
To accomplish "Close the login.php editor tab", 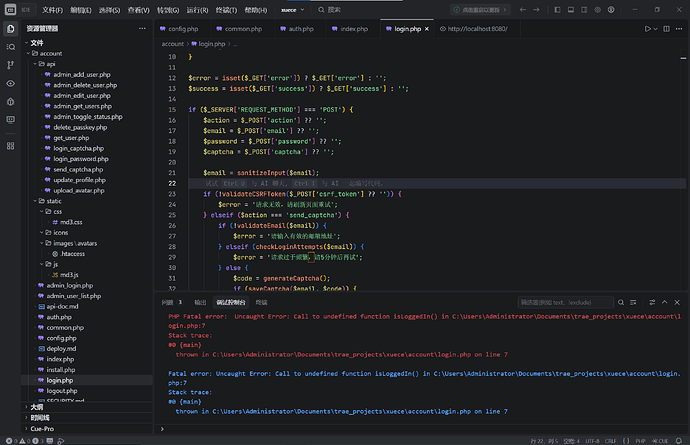I will (426, 29).
